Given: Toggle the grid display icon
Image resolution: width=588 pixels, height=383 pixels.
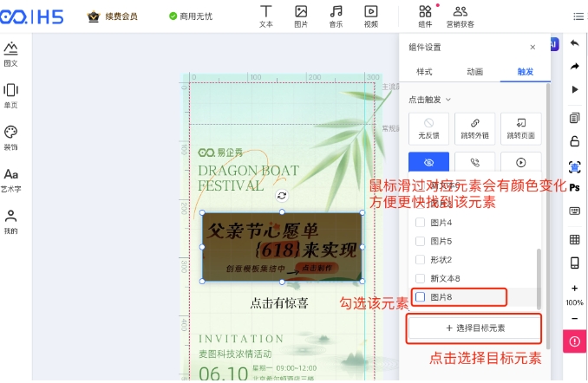Looking at the screenshot, I should pos(574,239).
